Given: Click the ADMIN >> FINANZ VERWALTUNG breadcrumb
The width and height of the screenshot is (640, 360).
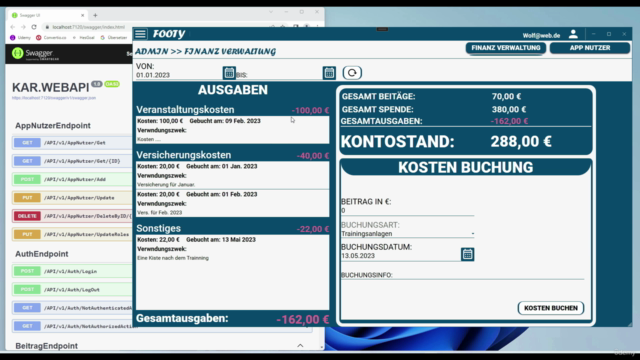Looking at the screenshot, I should 205,51.
